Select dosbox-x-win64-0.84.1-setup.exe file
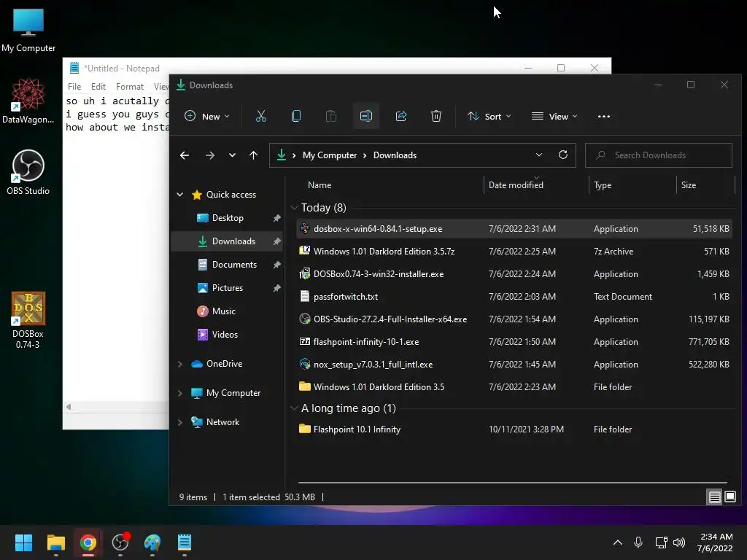 click(x=514, y=228)
